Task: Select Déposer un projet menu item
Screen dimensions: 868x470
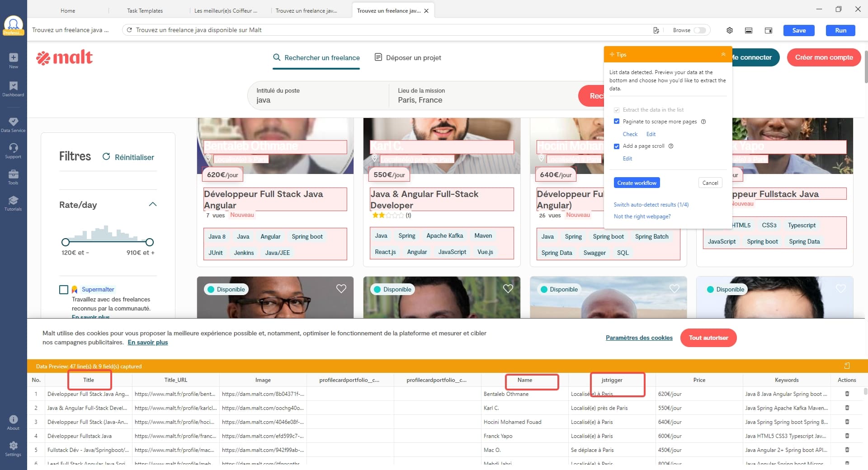Action: click(408, 57)
